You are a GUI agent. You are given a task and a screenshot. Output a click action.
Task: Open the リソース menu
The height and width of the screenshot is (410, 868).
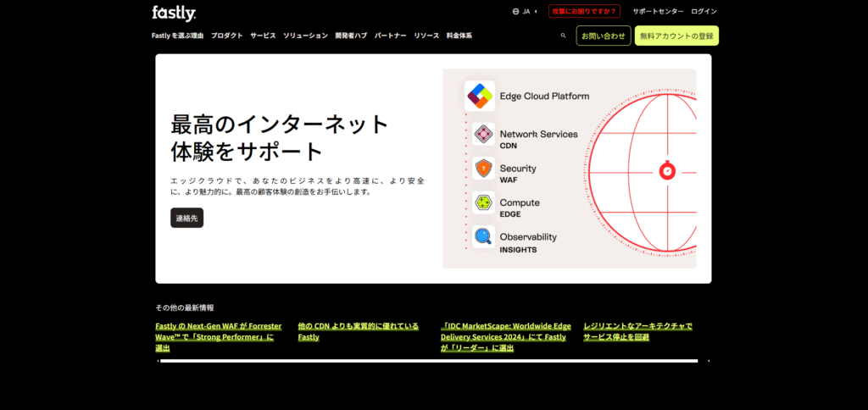pyautogui.click(x=426, y=36)
